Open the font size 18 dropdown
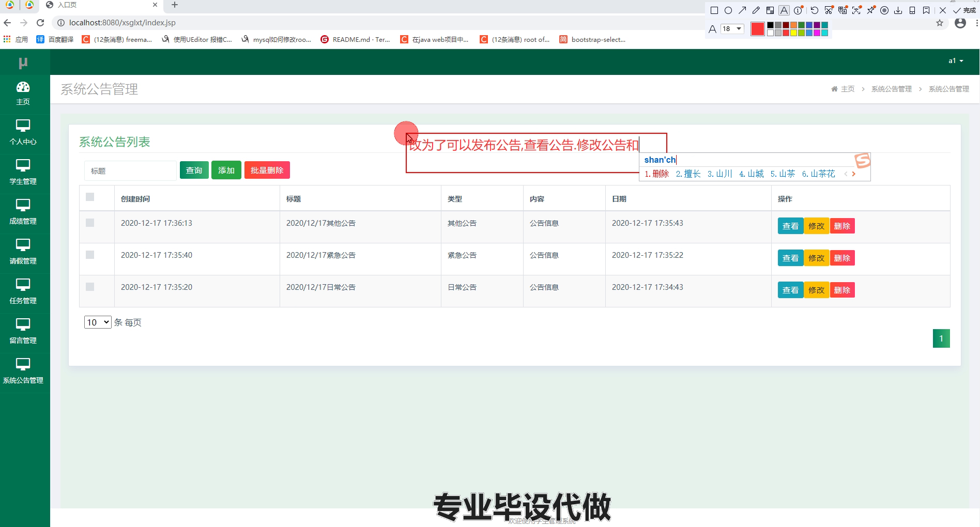The height and width of the screenshot is (527, 980). [732, 29]
